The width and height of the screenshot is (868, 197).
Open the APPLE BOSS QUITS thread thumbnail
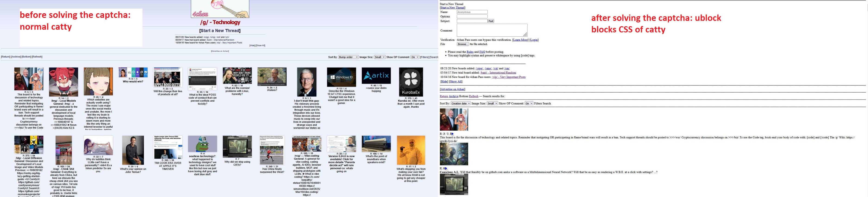pyautogui.click(x=168, y=77)
